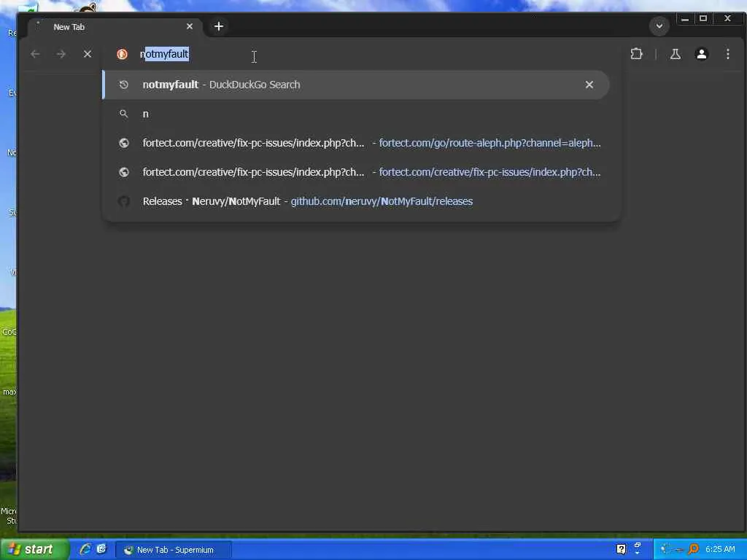Click the forward navigation arrow

61,54
